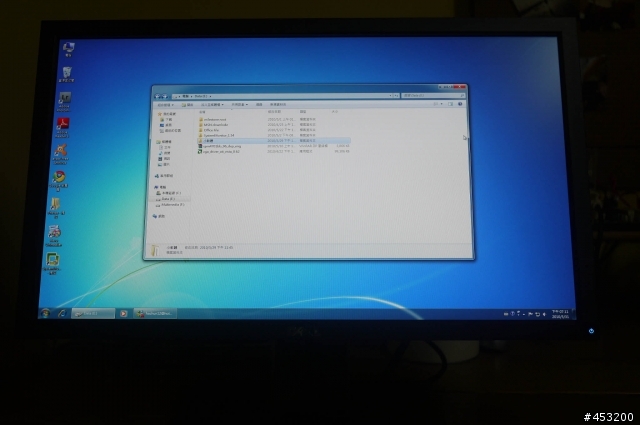Select the first folder in the file list

[x=273, y=120]
